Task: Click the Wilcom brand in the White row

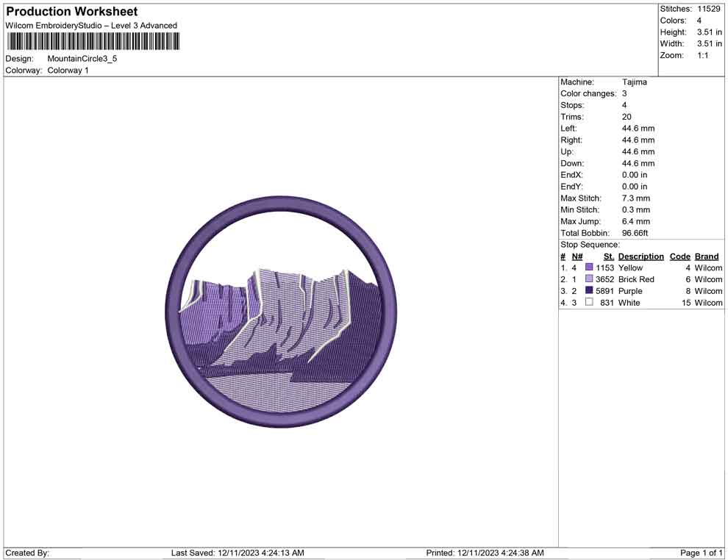Action: pyautogui.click(x=708, y=303)
